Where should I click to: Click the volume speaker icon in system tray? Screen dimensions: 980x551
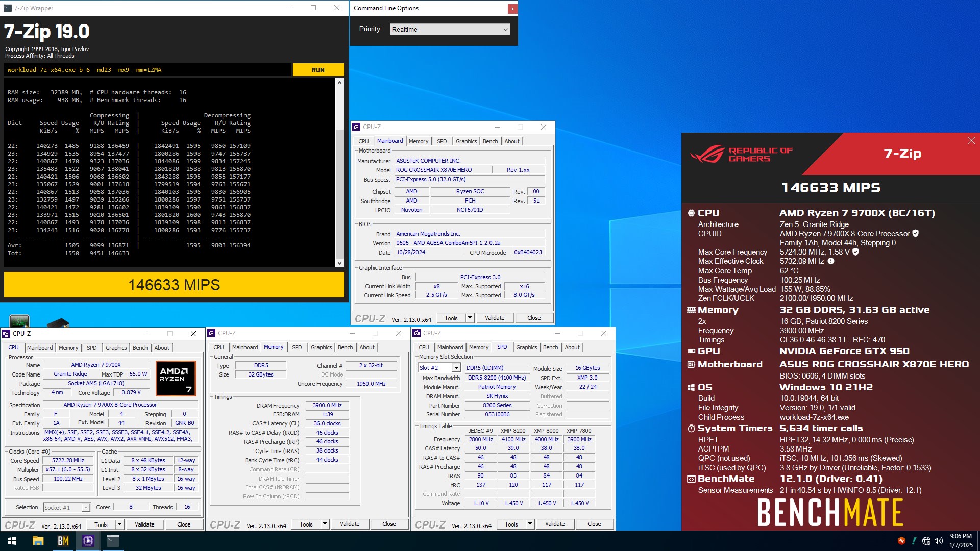pos(939,541)
